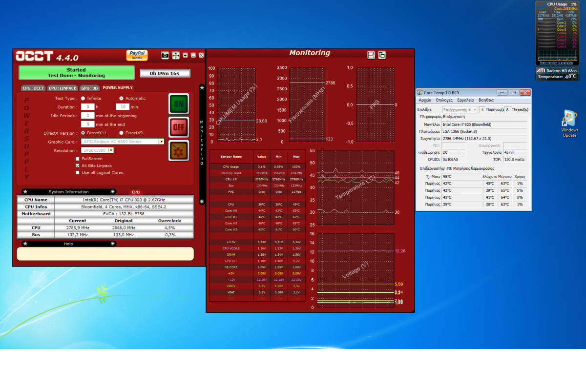
Task: Open the Windows Update desktop shortcut
Action: [x=569, y=124]
